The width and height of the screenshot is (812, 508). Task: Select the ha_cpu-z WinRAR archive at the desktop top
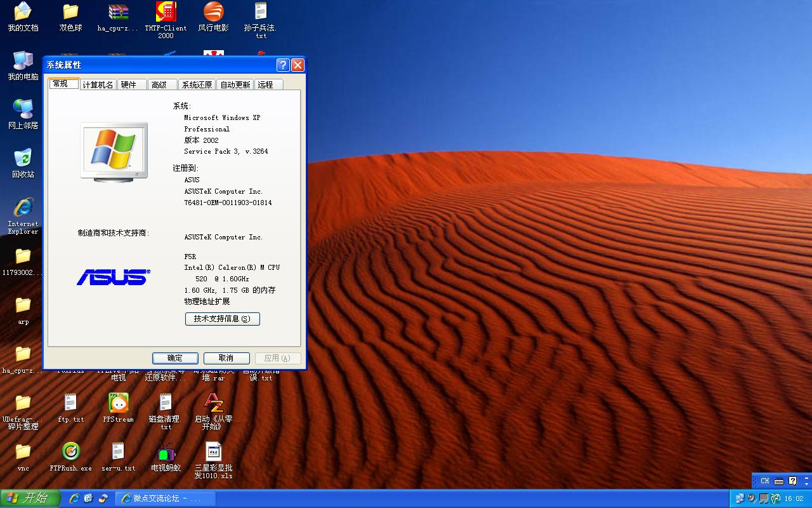click(118, 17)
